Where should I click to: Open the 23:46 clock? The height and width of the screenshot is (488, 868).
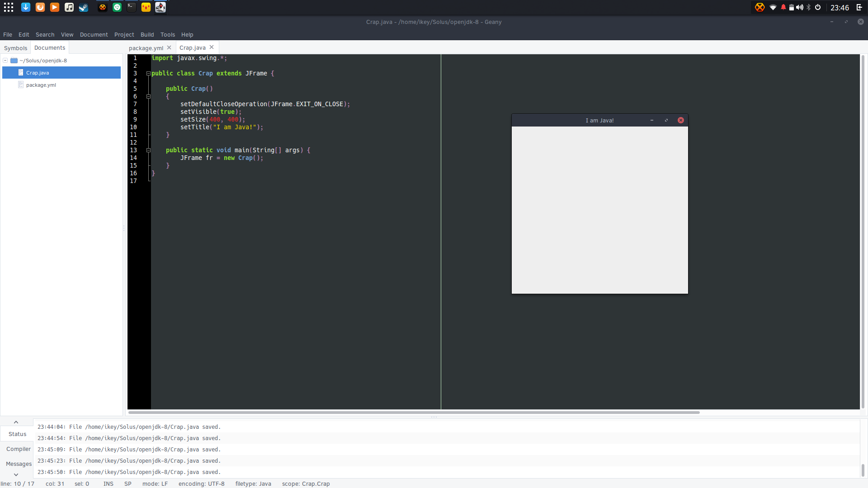[840, 8]
